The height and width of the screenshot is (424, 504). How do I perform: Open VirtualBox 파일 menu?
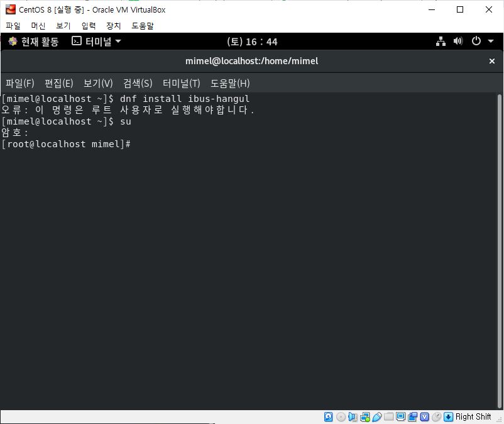[13, 26]
